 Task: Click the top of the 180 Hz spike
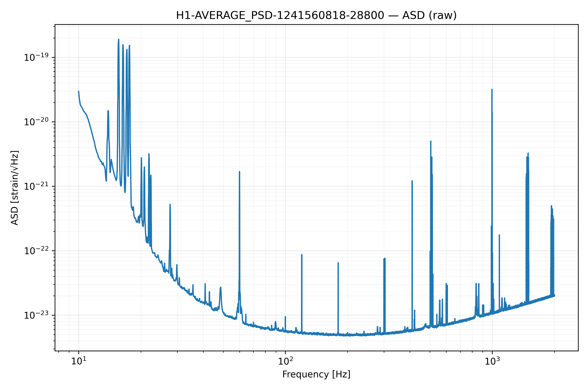coord(338,263)
